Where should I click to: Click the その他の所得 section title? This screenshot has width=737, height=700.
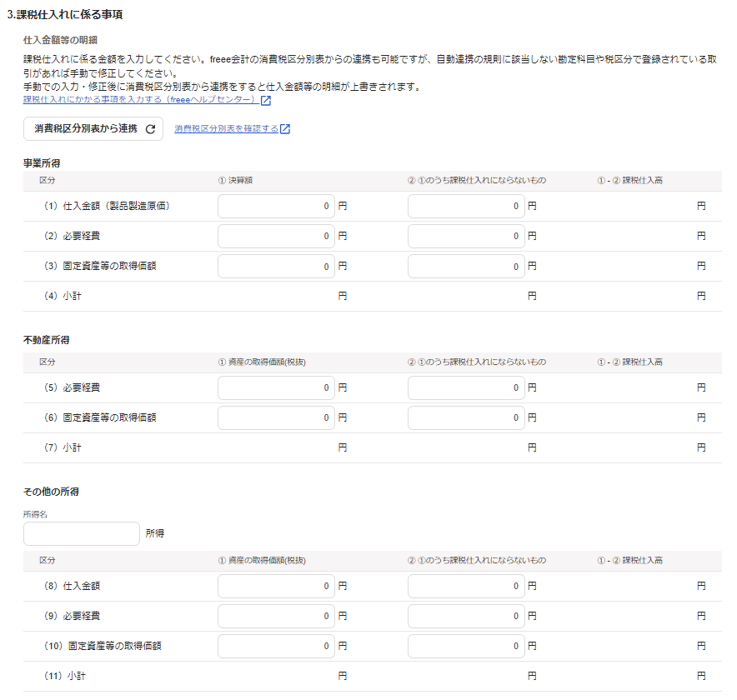click(x=51, y=492)
